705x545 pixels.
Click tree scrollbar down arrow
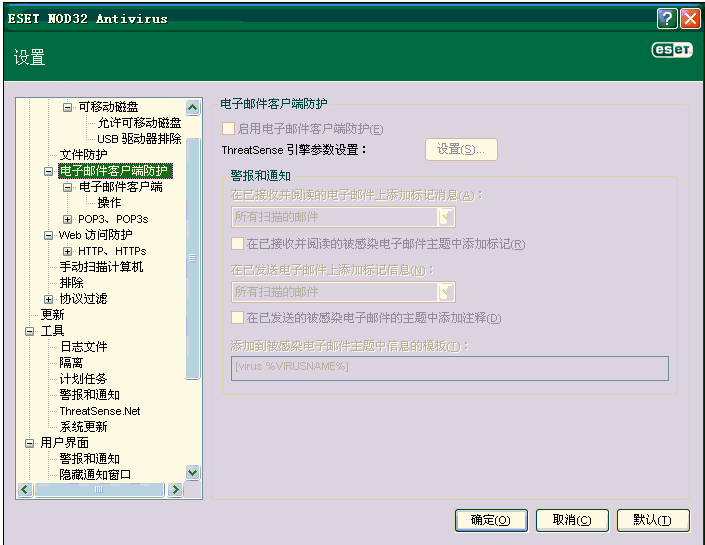pos(193,473)
